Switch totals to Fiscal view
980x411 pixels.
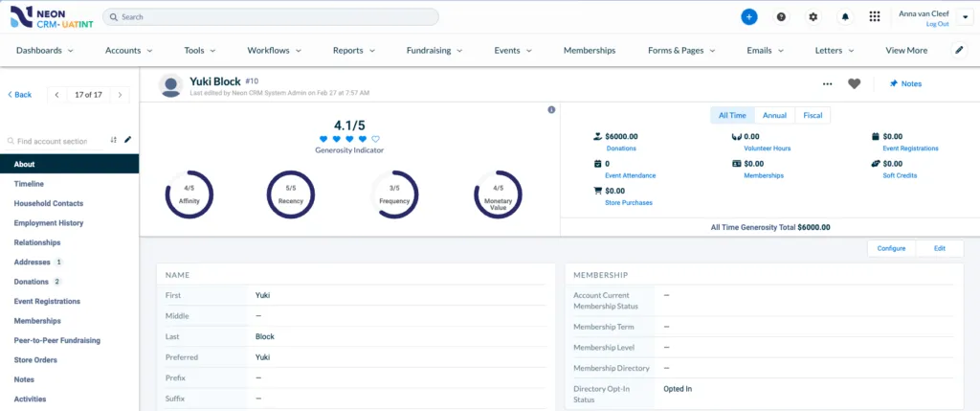pos(813,115)
